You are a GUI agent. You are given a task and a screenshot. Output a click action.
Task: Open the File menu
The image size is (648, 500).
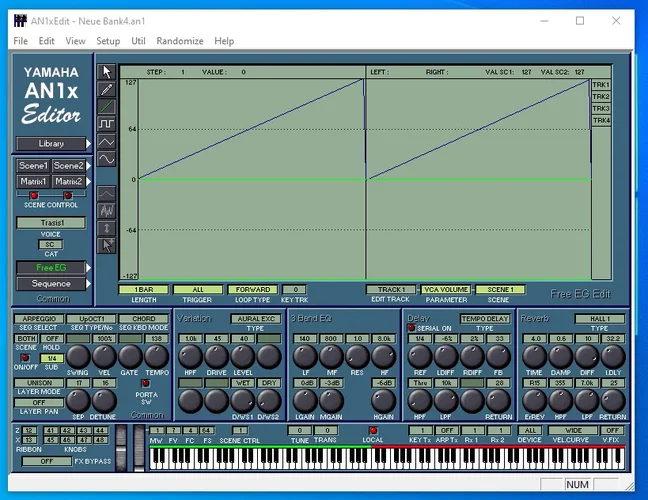20,41
